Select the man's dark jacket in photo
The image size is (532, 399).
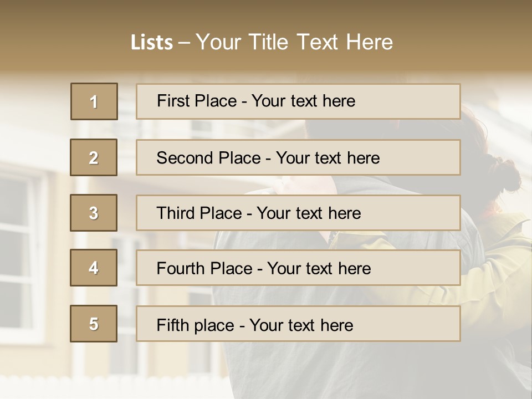(288, 366)
